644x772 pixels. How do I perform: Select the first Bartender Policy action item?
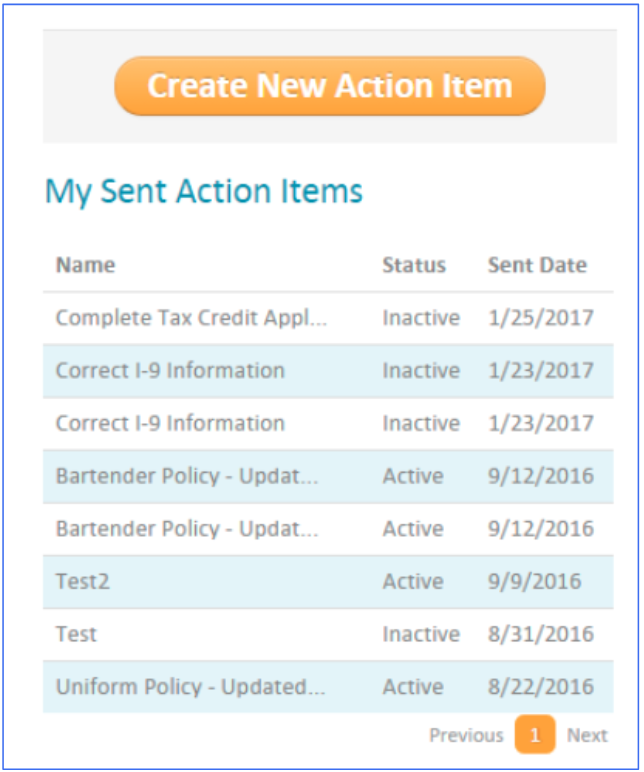187,476
